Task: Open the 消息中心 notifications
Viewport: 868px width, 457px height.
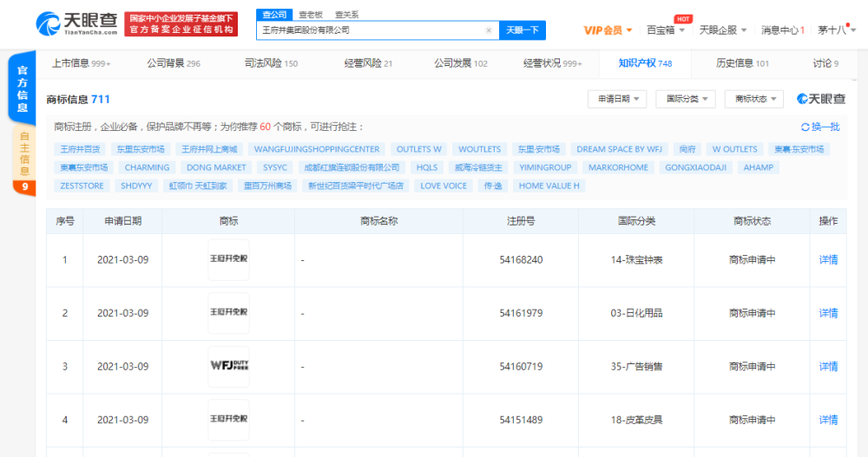Action: pyautogui.click(x=782, y=30)
